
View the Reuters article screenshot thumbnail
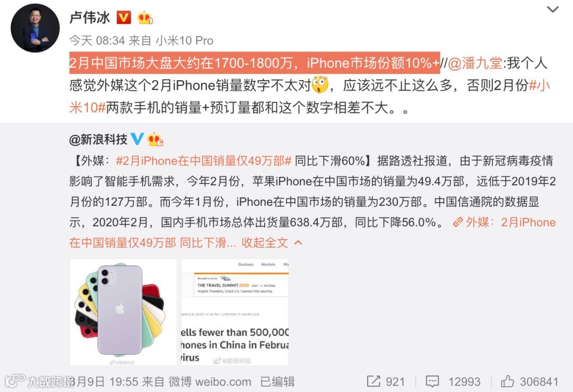(x=235, y=312)
